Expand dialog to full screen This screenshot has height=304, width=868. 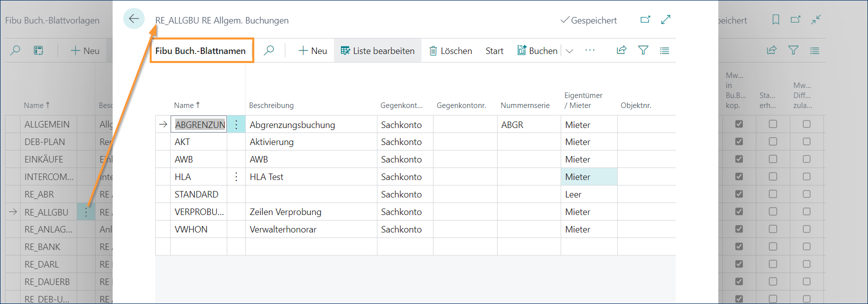[x=666, y=19]
